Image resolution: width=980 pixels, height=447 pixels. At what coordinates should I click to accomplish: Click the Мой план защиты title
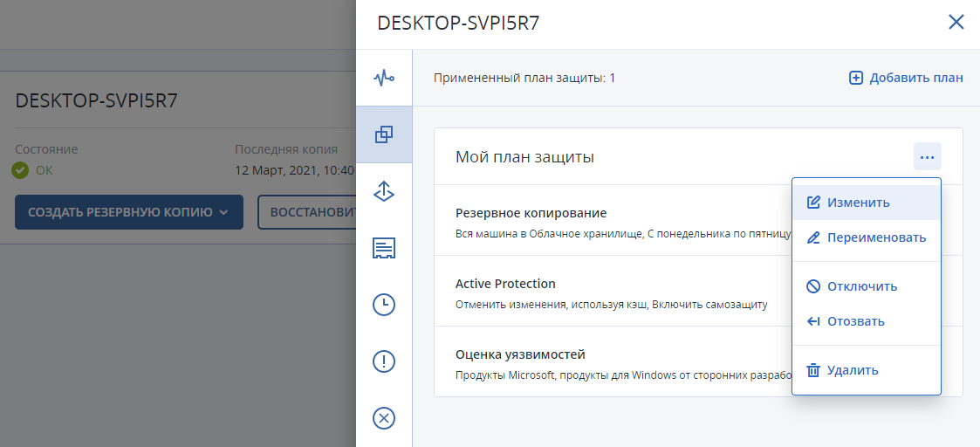pyautogui.click(x=525, y=157)
